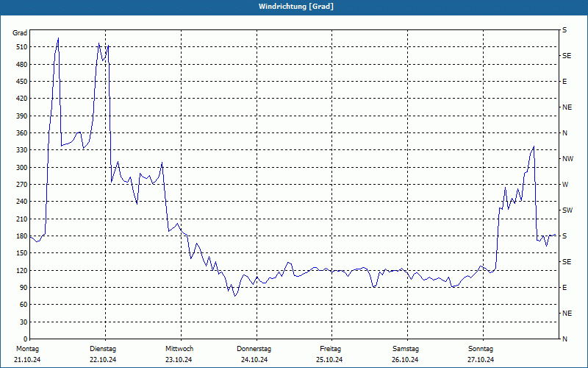The width and height of the screenshot is (588, 368).
Task: Select the 30 axis label
Action: pyautogui.click(x=24, y=322)
